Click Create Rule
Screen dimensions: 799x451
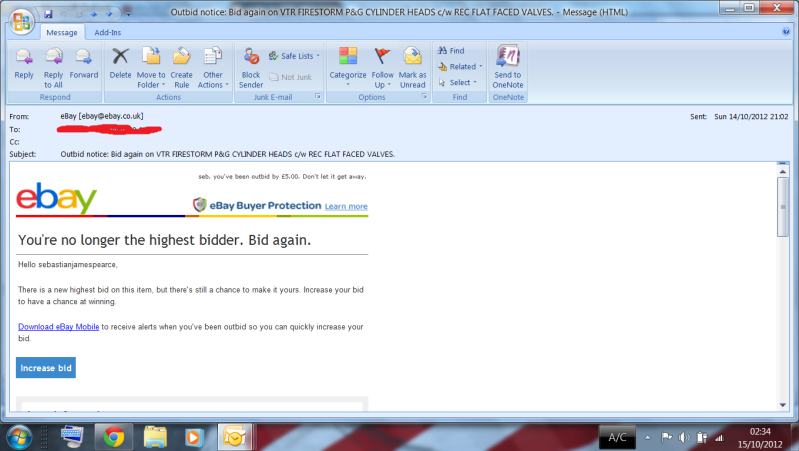tap(181, 67)
